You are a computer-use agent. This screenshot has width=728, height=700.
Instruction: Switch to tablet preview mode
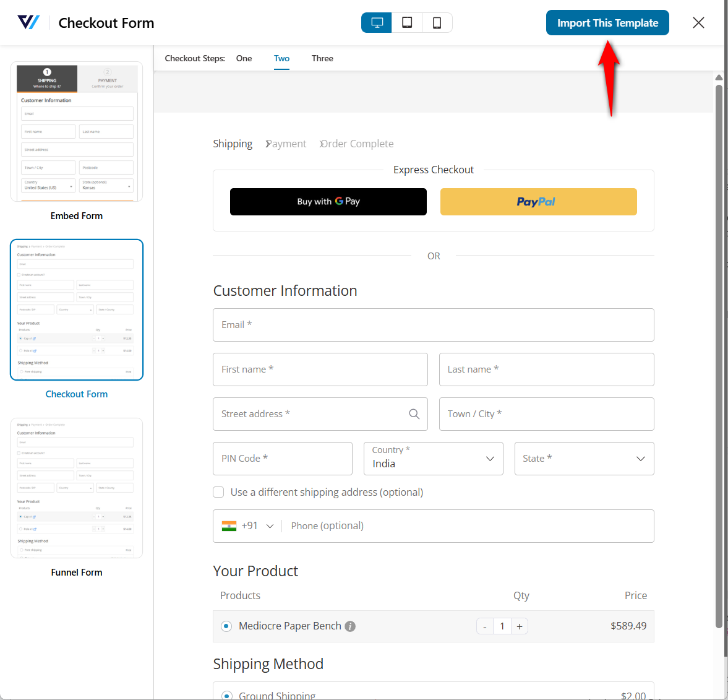(x=406, y=22)
